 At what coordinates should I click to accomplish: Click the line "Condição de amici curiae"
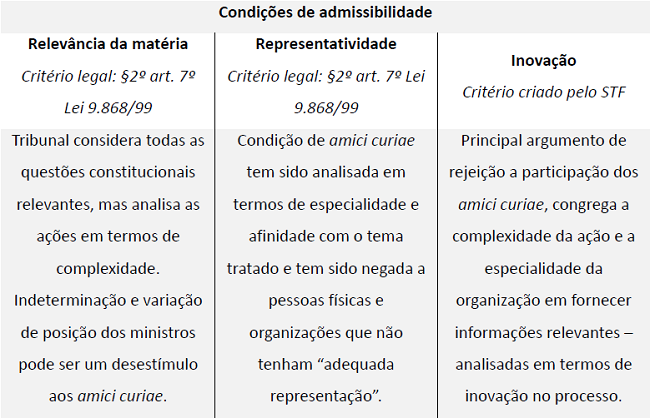(326, 141)
